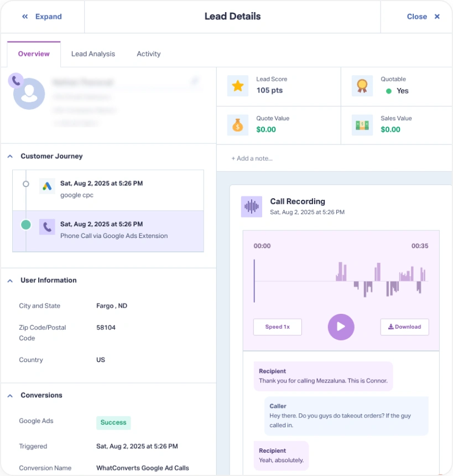The image size is (453, 476).
Task: Change playback speed via Speed 1x
Action: click(x=277, y=327)
